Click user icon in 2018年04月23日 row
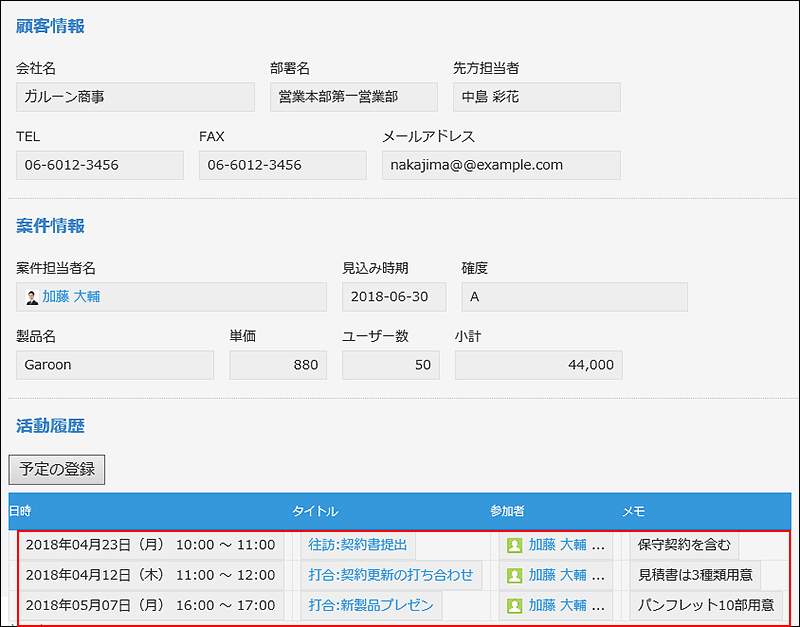This screenshot has width=800, height=627. [514, 545]
